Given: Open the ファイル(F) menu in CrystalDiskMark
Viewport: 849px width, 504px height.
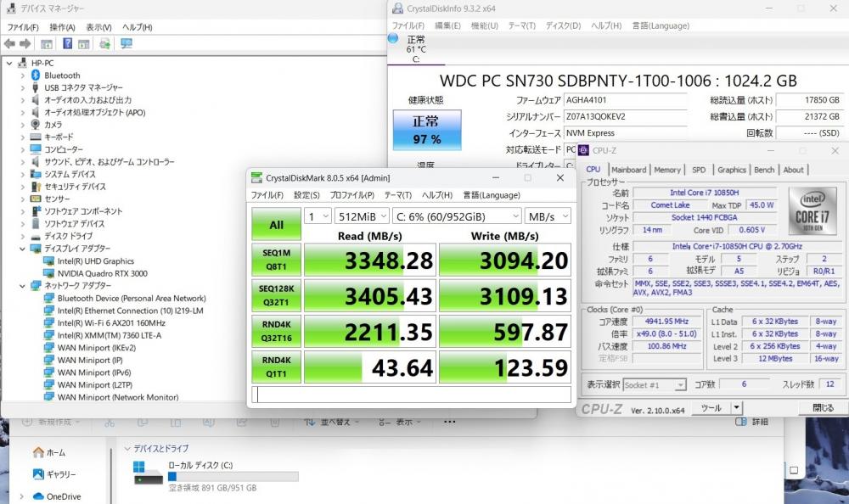Looking at the screenshot, I should pyautogui.click(x=267, y=195).
